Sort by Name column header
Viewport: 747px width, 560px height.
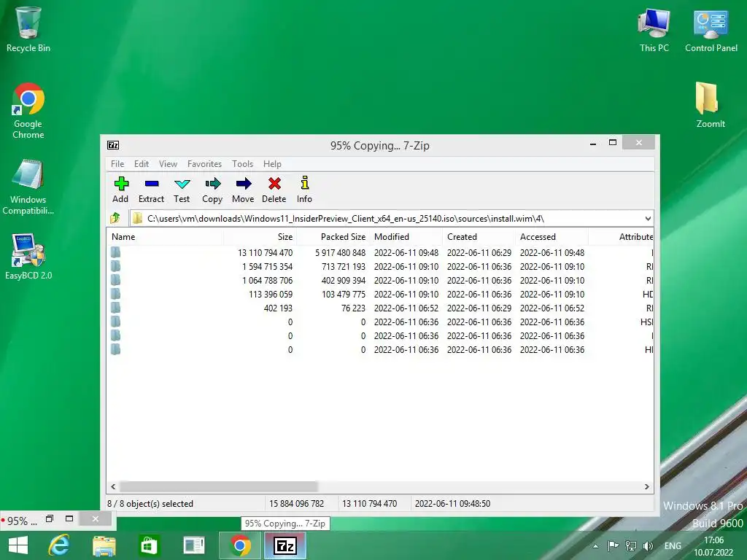pyautogui.click(x=166, y=237)
